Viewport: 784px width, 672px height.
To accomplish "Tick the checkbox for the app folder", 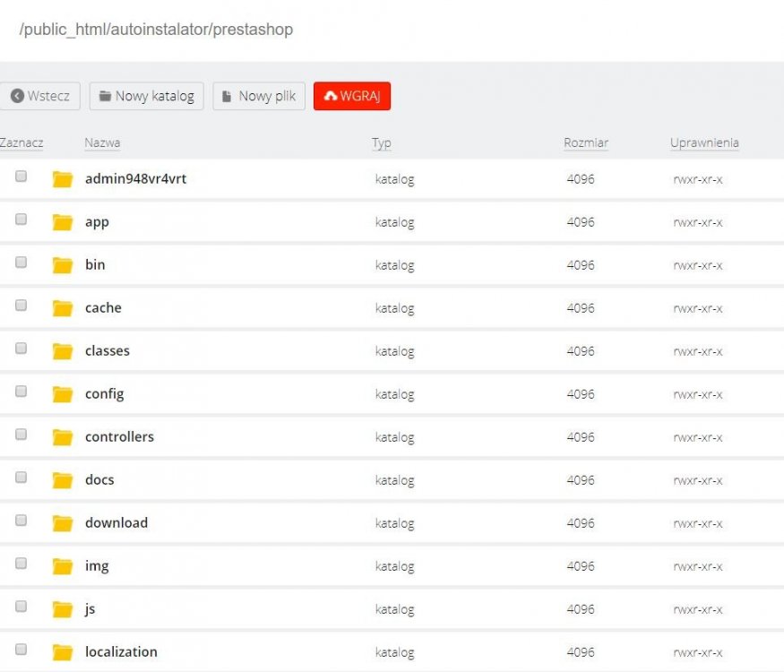I will [x=21, y=220].
